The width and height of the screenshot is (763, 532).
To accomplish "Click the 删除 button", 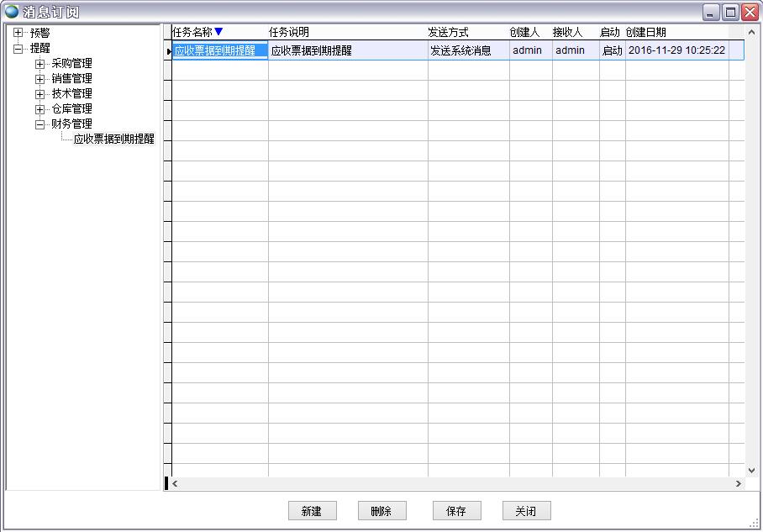I will [x=381, y=511].
